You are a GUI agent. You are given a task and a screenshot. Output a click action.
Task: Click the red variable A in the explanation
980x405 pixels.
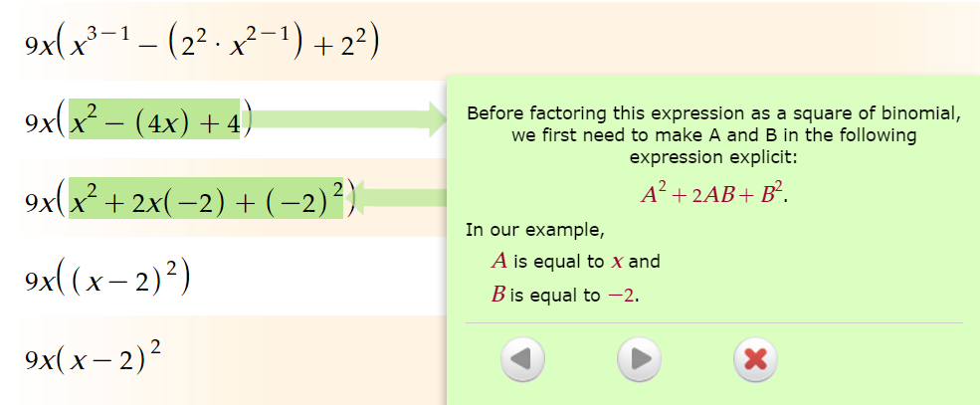(499, 260)
